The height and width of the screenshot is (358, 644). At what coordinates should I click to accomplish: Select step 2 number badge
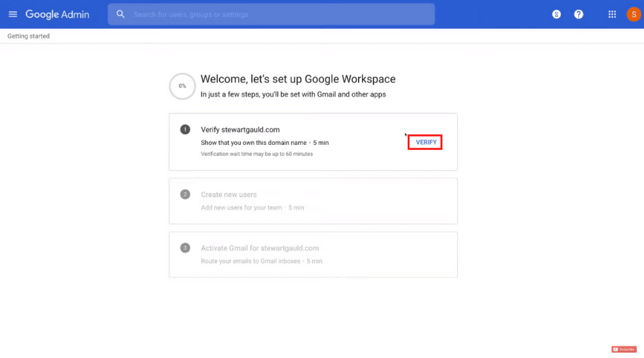pyautogui.click(x=185, y=194)
